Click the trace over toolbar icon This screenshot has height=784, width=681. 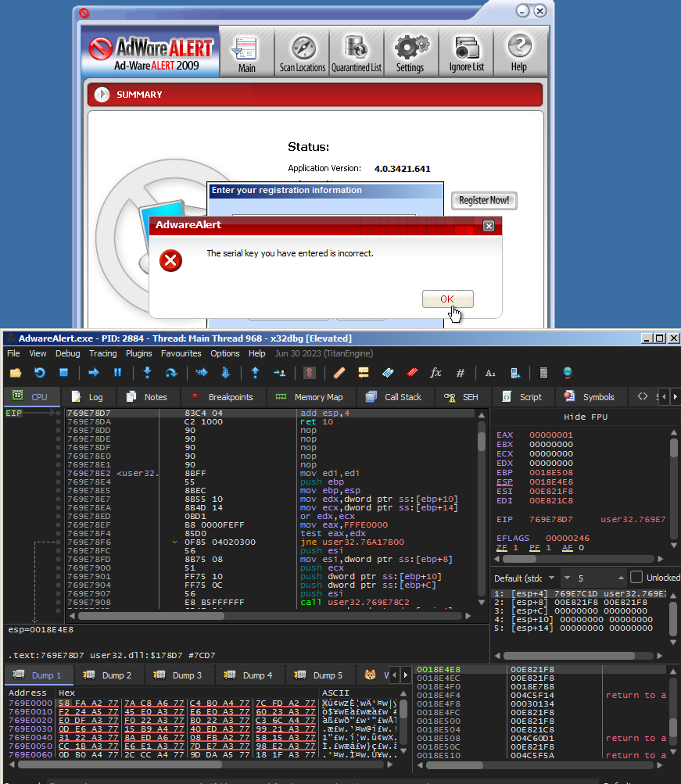pyautogui.click(x=225, y=373)
